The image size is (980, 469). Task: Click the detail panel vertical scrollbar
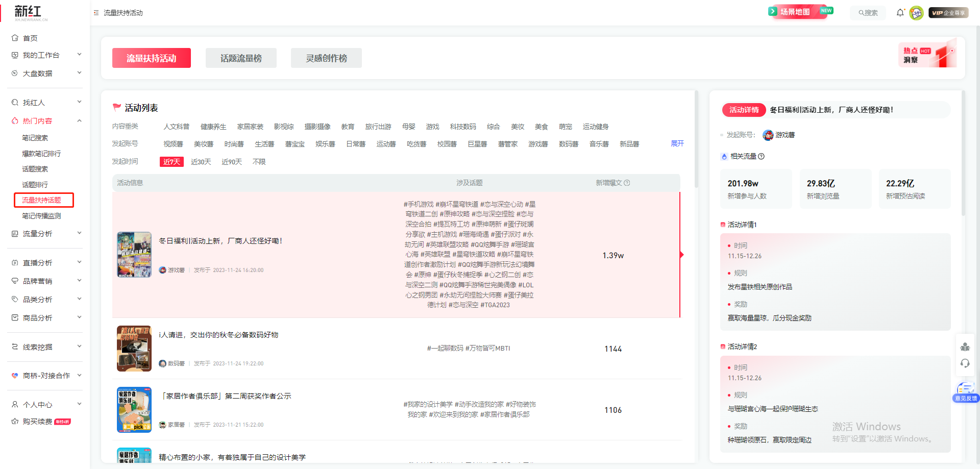point(963,153)
